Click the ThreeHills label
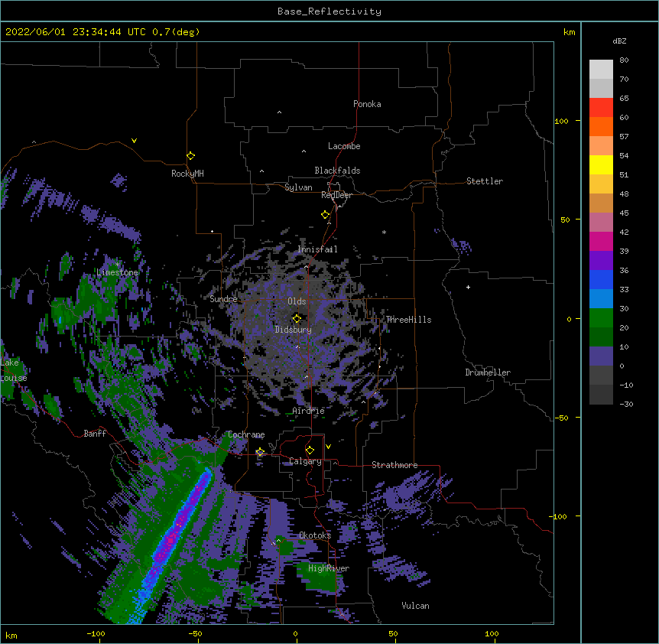Viewport: 659px width, 644px height. [x=408, y=320]
